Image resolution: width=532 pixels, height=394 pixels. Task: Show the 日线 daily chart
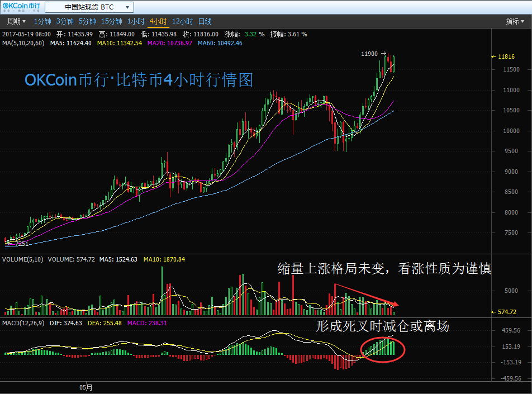(205, 21)
